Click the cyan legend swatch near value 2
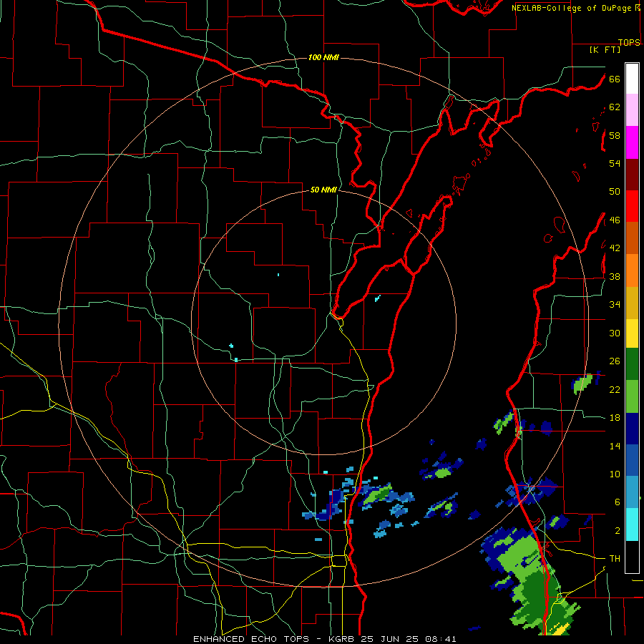Viewport: 644px width, 644px height. (632, 525)
